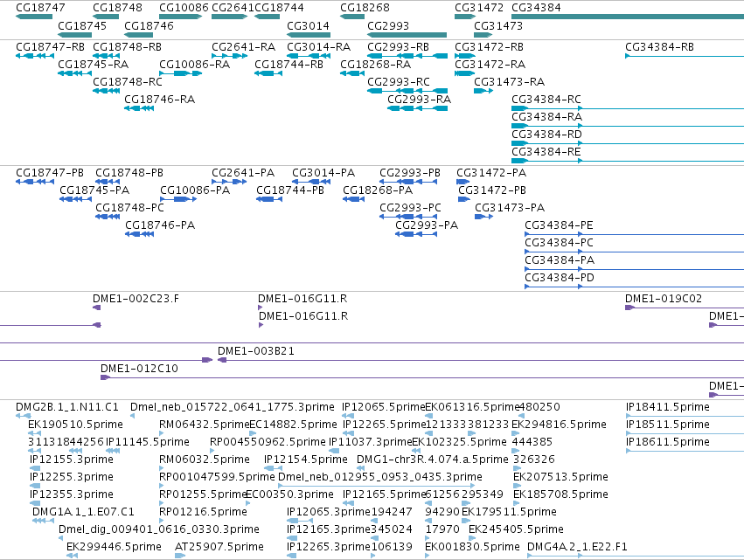This screenshot has height=560, width=744.
Task: Select transcript CG10086-RA
Action: pos(195,64)
